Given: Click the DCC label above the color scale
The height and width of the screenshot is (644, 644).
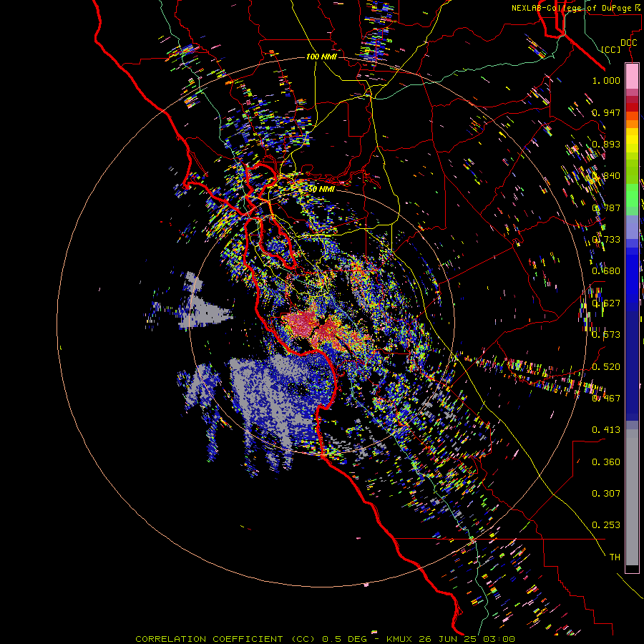Looking at the screenshot, I should [629, 43].
